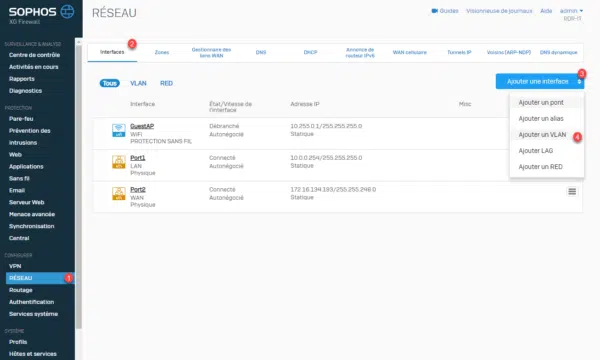
Task: Open Applications in sidebar
Action: (x=26, y=166)
